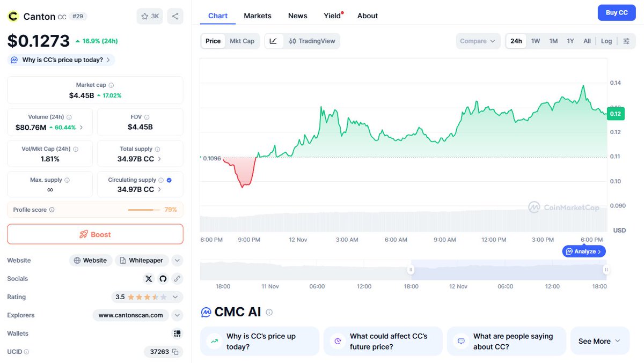Viewport: 644px width, 363px height.
Task: Select the All time range
Action: pos(587,41)
